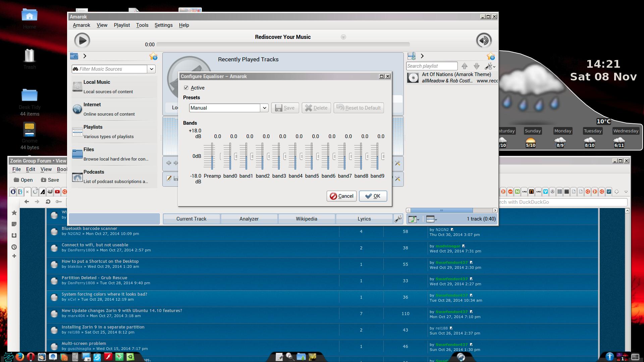Uncheck the Active equaliser checkbox

pyautogui.click(x=186, y=88)
